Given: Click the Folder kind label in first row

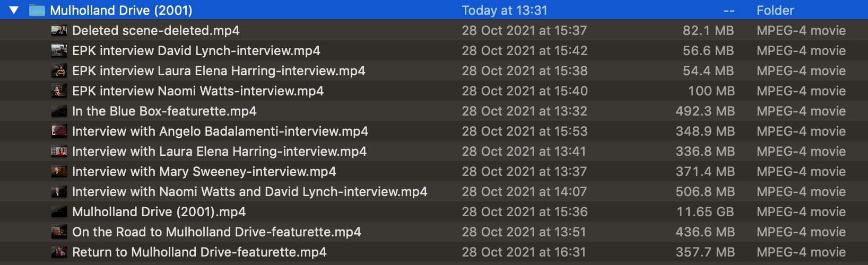Looking at the screenshot, I should click(x=775, y=10).
